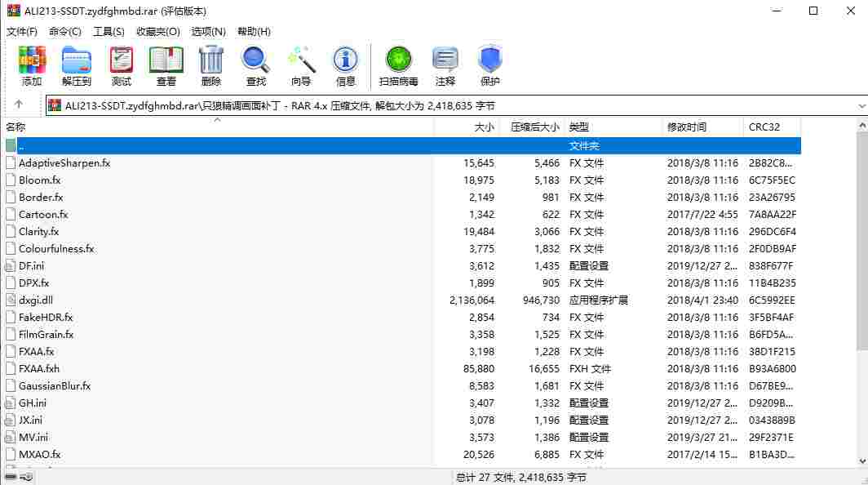Select Colourfulness.fx file
Image resolution: width=868 pixels, height=485 pixels.
(x=56, y=249)
